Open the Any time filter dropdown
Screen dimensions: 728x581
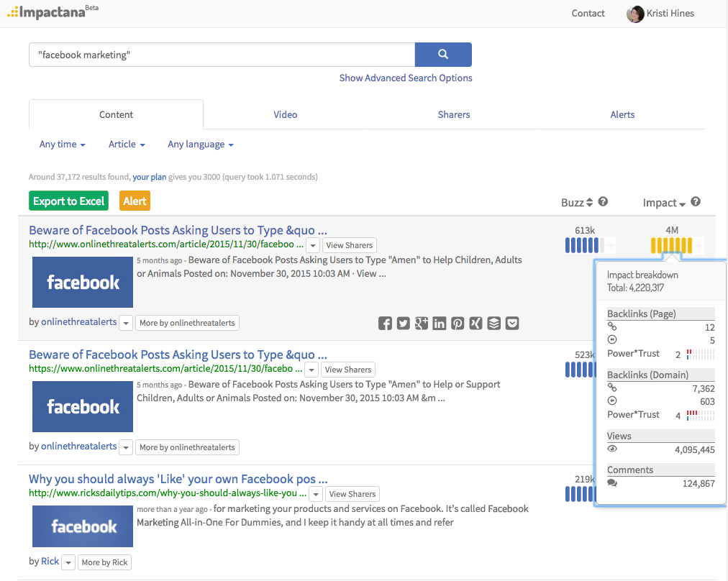click(x=62, y=145)
